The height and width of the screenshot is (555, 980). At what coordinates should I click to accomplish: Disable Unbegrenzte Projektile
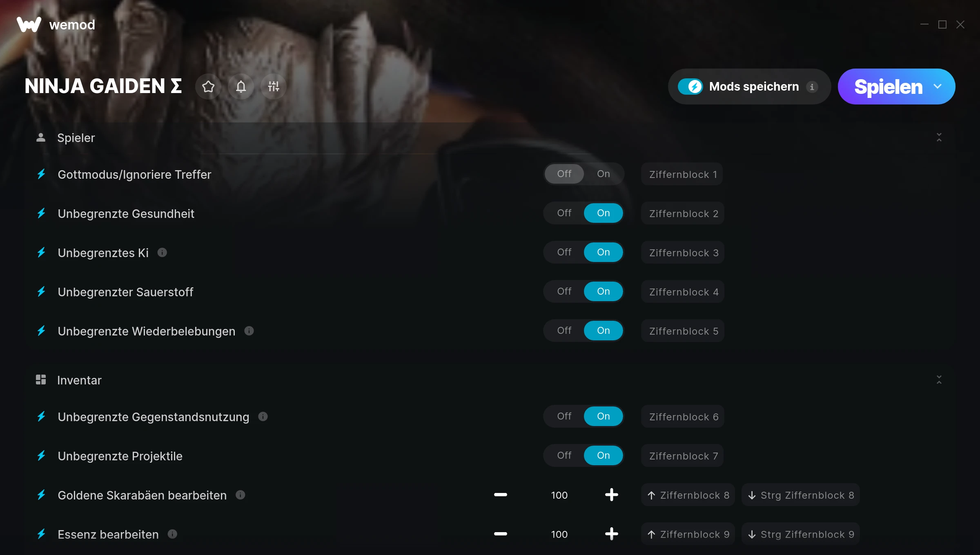[x=564, y=455]
